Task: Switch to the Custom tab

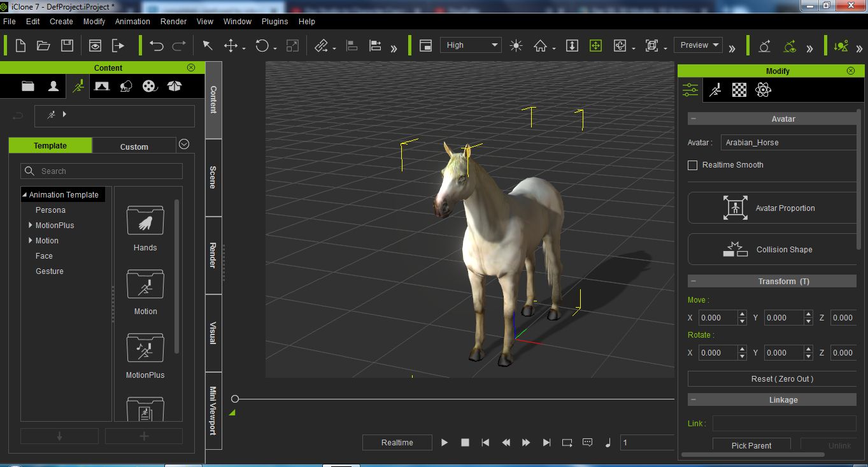Action: point(134,147)
